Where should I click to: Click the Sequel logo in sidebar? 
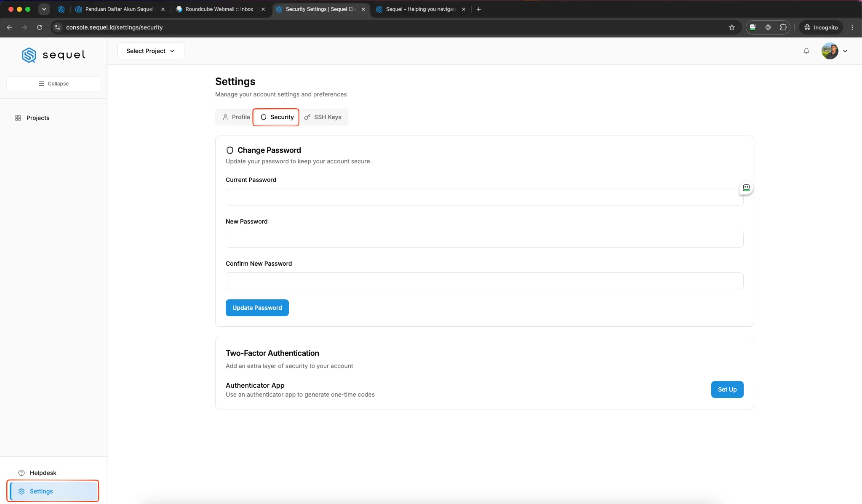[x=53, y=55]
